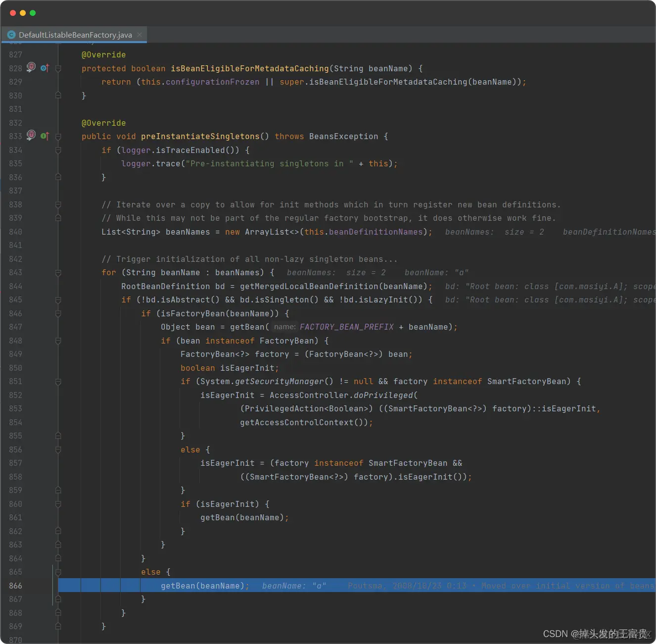Click the yellow macOS minimize window button

pyautogui.click(x=23, y=13)
